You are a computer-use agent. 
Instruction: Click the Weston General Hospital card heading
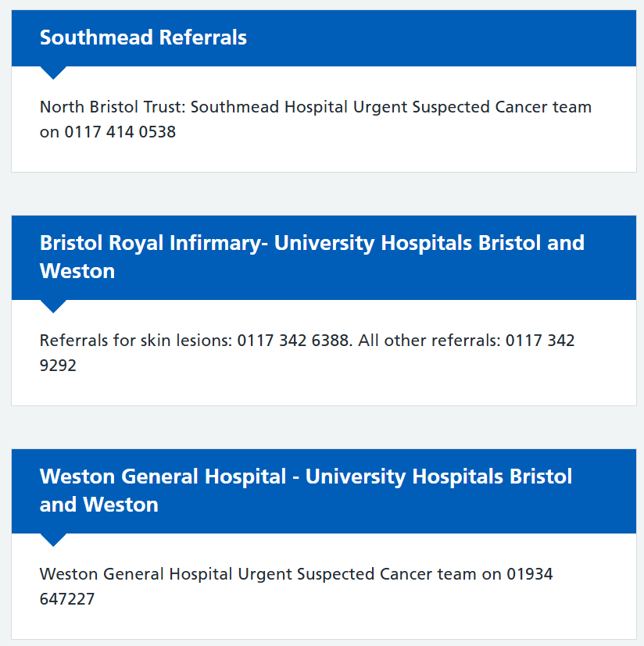(x=306, y=491)
